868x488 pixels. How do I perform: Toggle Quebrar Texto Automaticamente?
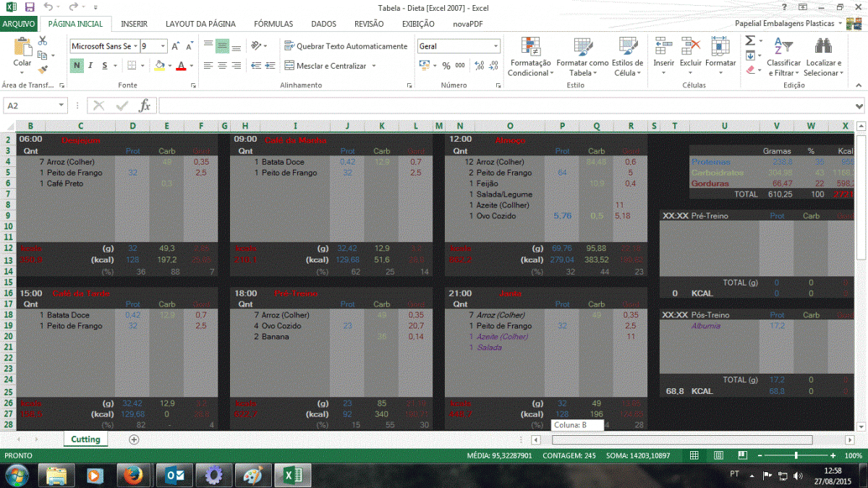346,46
